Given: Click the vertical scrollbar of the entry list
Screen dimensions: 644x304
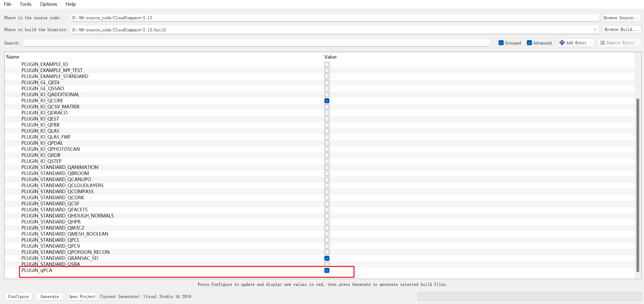Looking at the screenshot, I should (638, 185).
